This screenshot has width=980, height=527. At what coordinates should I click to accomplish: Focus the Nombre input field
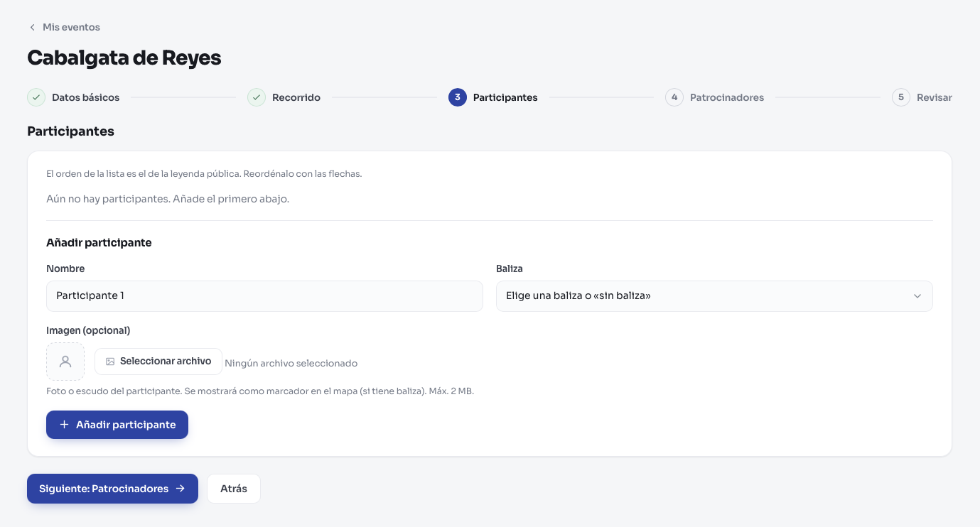264,296
